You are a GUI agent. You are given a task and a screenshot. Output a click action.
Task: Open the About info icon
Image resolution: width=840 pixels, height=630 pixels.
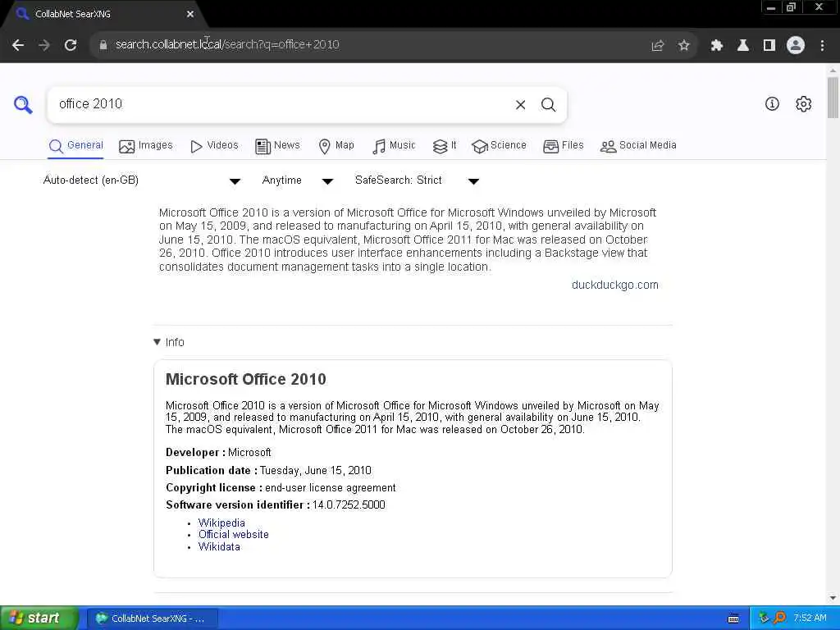coord(772,104)
